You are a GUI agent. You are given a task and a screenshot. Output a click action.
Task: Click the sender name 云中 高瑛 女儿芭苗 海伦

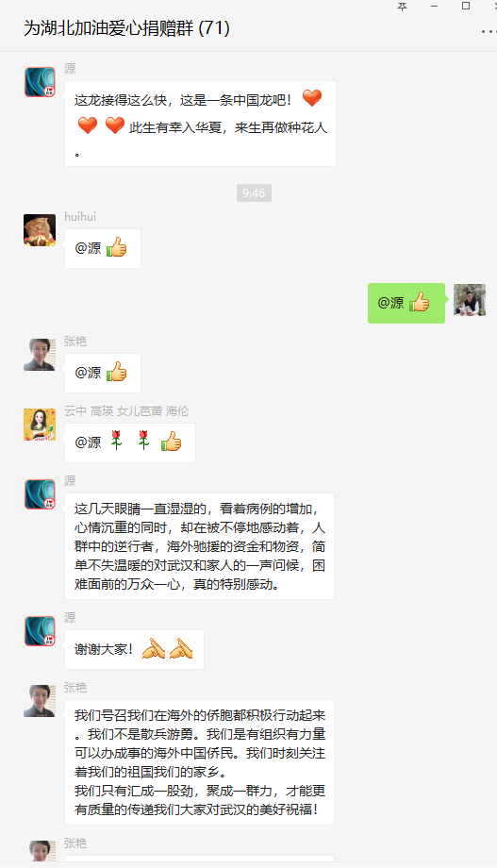pos(126,410)
